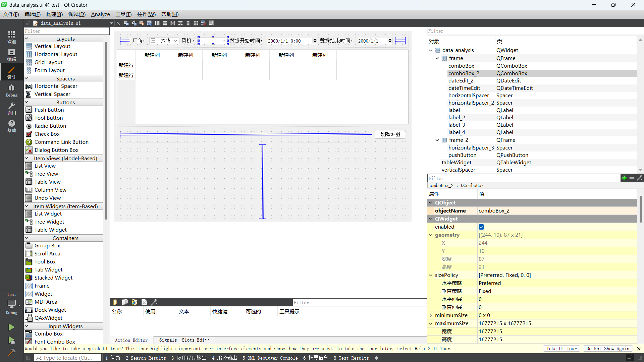
Task: Collapse frame_2 in object tree
Action: [x=437, y=140]
